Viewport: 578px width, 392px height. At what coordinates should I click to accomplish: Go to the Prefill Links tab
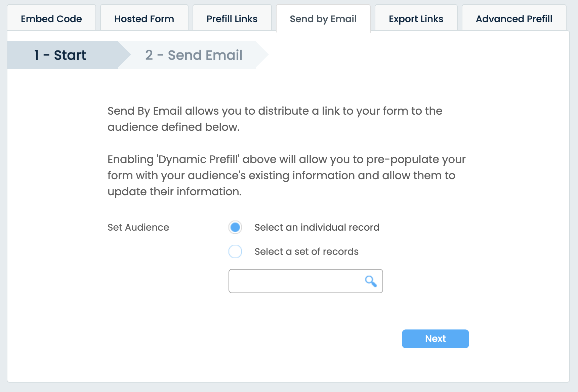coord(232,18)
